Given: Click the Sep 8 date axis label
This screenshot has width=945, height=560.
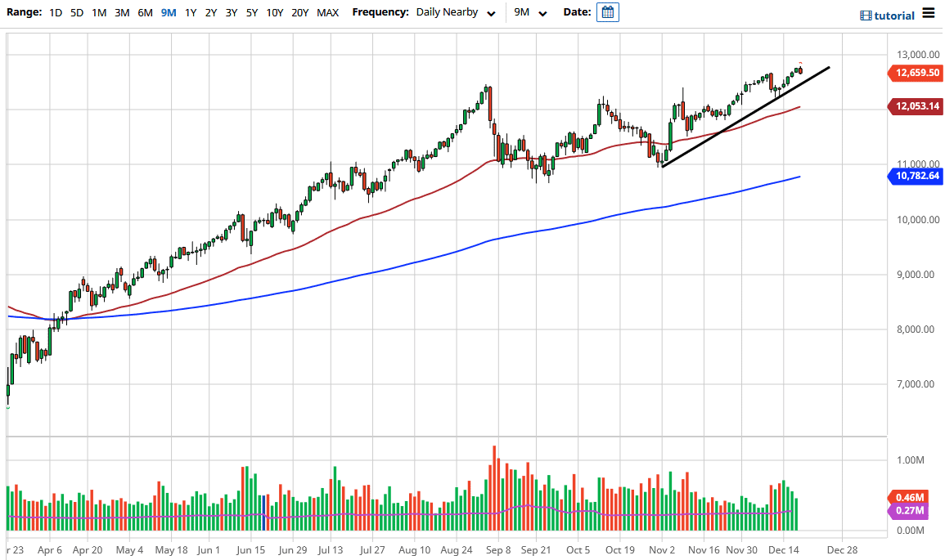Looking at the screenshot, I should point(498,549).
